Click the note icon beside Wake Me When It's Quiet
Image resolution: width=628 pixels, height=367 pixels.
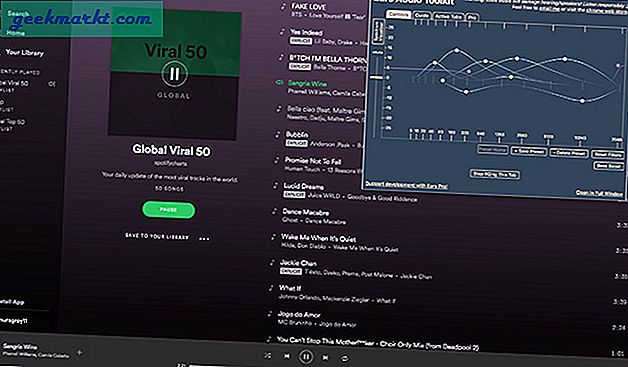(273, 237)
